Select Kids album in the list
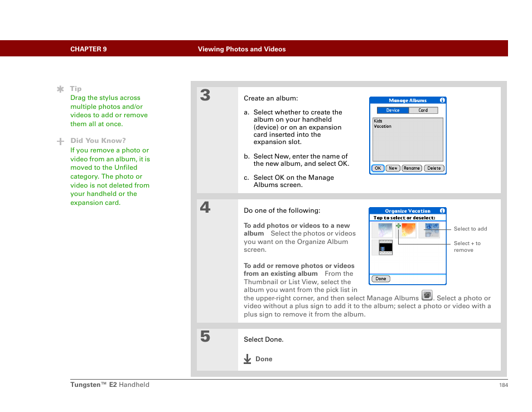This screenshot has height=412, width=532. (x=378, y=121)
